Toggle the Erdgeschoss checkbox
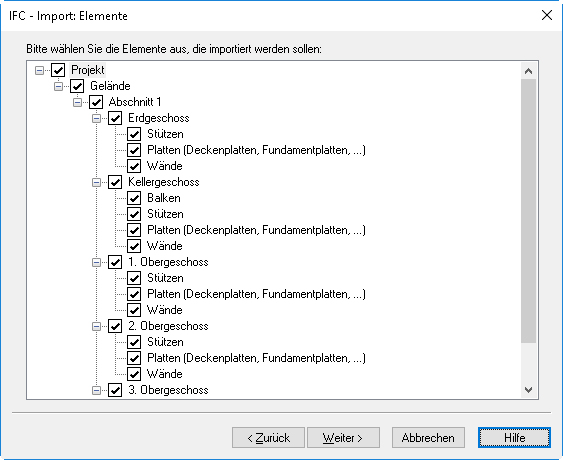Viewport: 563px width, 460px height. (x=115, y=118)
